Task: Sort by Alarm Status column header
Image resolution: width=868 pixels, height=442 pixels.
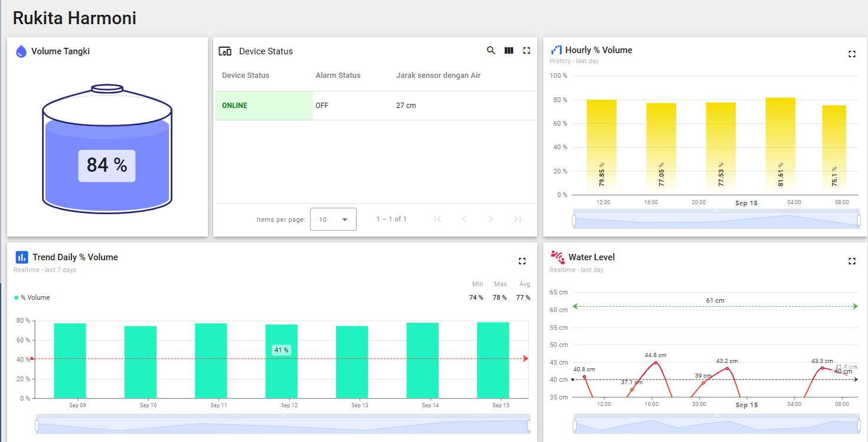Action: (338, 76)
